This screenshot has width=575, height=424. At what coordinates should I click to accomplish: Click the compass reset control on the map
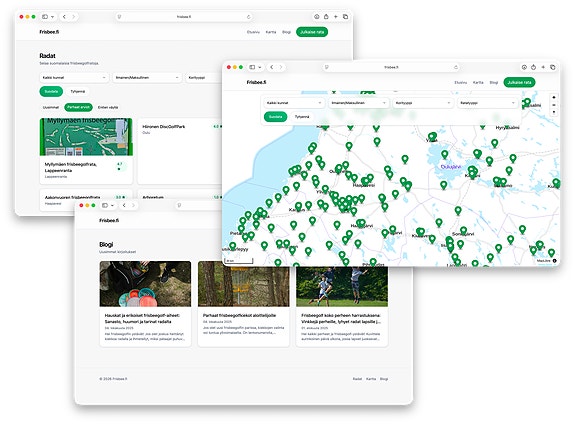pyautogui.click(x=553, y=112)
